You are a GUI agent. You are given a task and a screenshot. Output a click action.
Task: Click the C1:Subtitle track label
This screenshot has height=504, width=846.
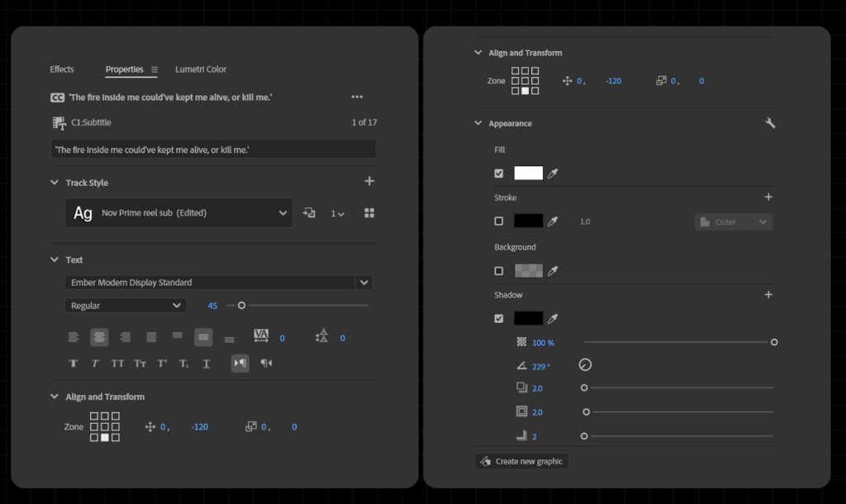tap(91, 122)
